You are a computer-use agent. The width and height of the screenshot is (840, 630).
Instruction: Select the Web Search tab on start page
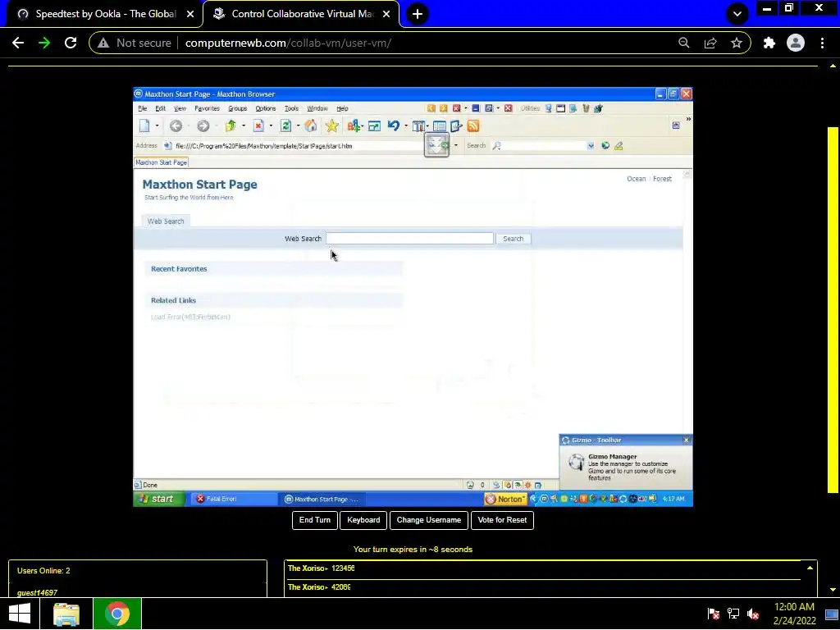pos(166,221)
